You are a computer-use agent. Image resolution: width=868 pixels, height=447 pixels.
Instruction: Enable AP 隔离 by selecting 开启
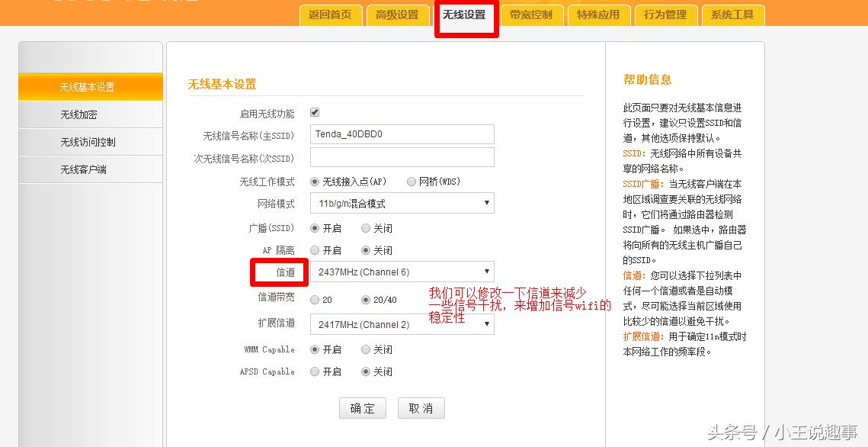[x=314, y=250]
